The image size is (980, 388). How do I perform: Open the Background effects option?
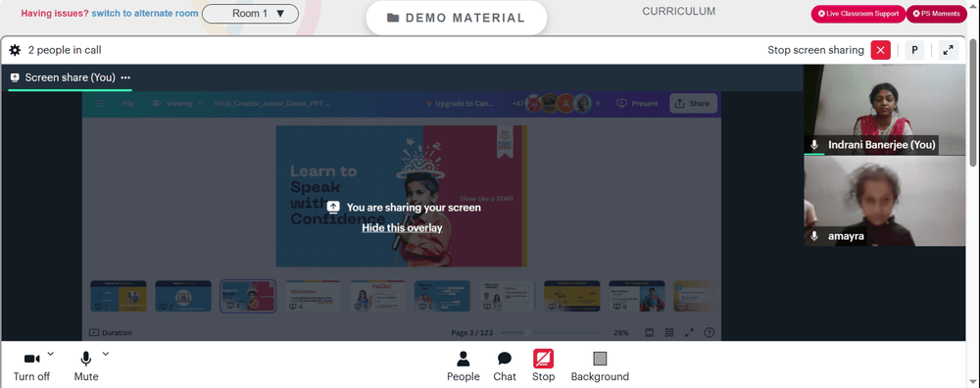pos(600,366)
